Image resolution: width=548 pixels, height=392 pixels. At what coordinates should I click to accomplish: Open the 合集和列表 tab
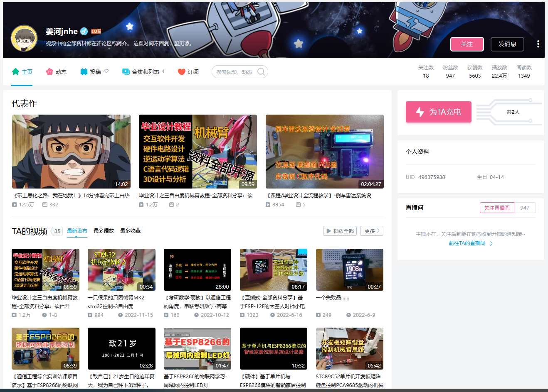tap(143, 72)
